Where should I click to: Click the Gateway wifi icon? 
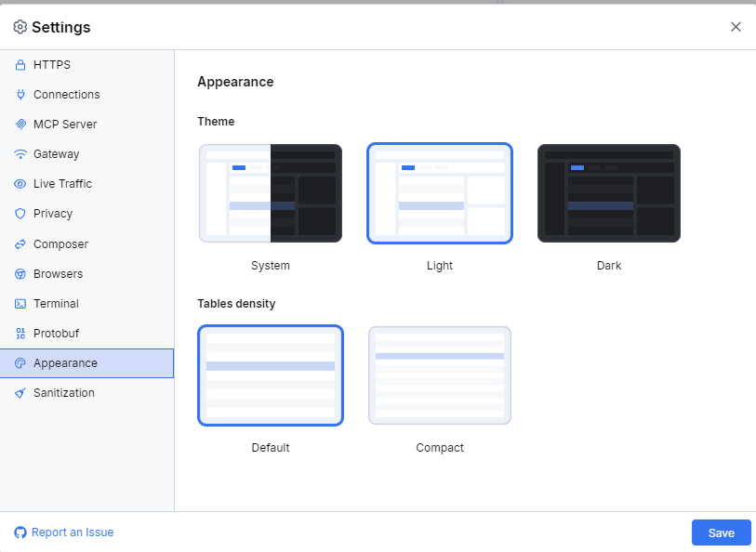18,153
